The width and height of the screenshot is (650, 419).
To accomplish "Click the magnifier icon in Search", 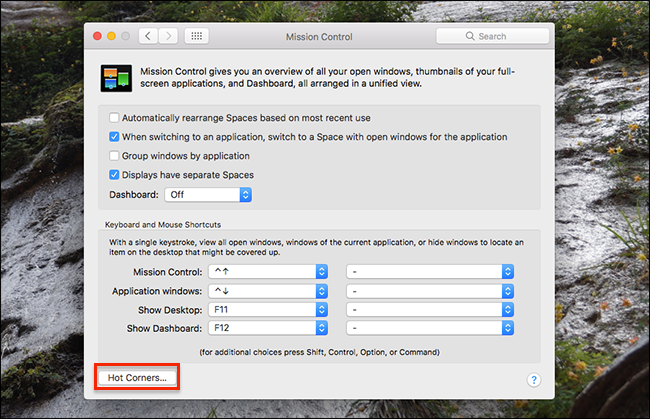I will pos(470,36).
